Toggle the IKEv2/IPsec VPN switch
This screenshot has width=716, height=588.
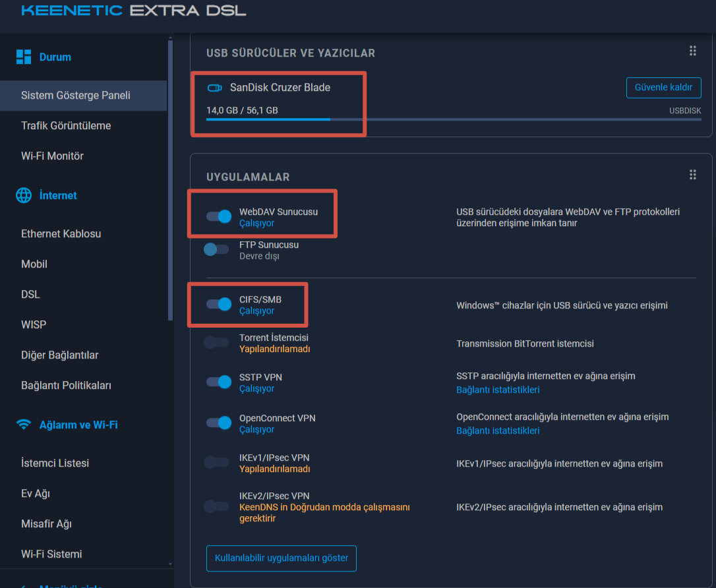click(216, 506)
